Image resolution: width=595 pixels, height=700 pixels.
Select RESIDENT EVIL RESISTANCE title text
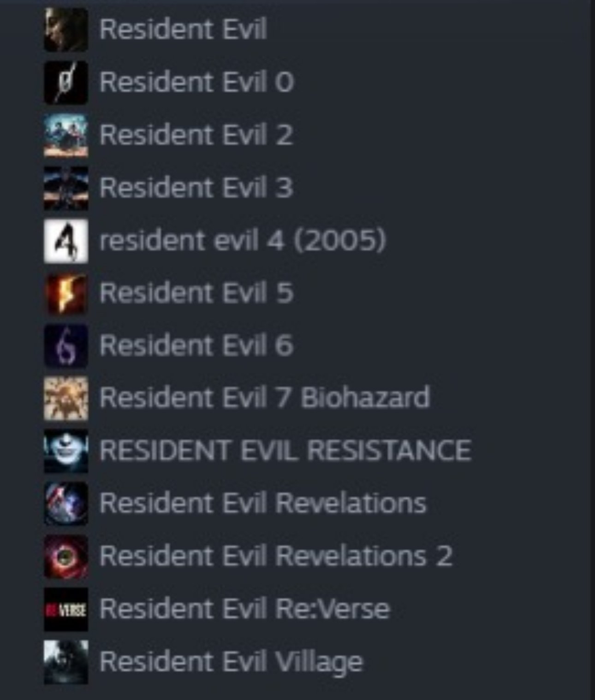click(286, 451)
